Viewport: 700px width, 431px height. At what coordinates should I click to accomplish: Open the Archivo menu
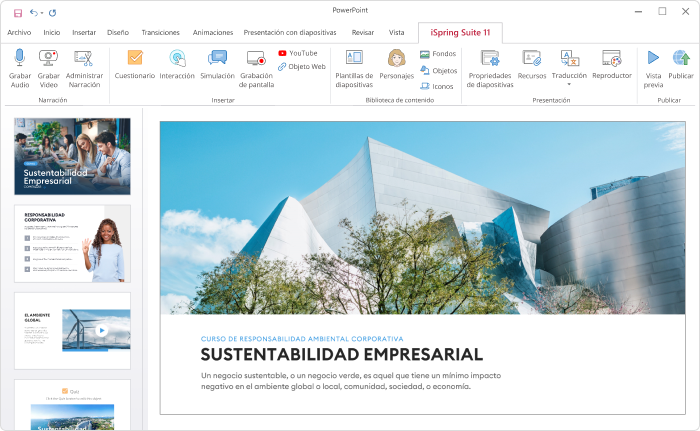click(19, 33)
